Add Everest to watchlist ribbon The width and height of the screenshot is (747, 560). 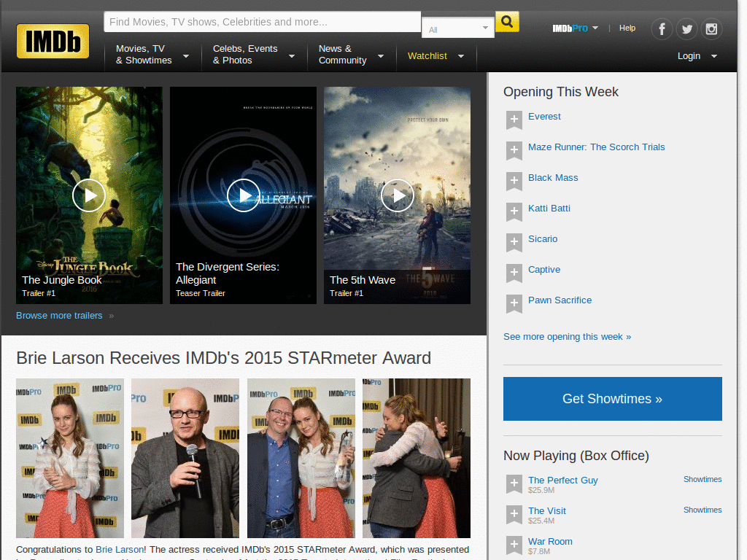point(514,120)
